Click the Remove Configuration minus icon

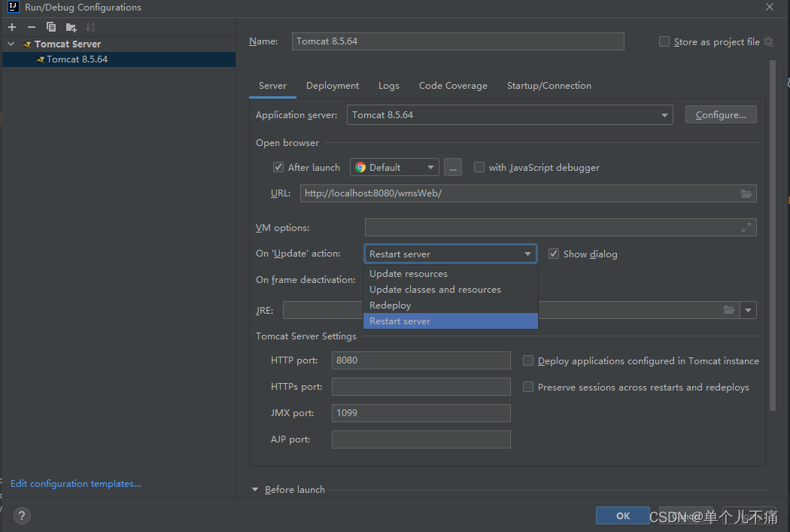coord(31,27)
